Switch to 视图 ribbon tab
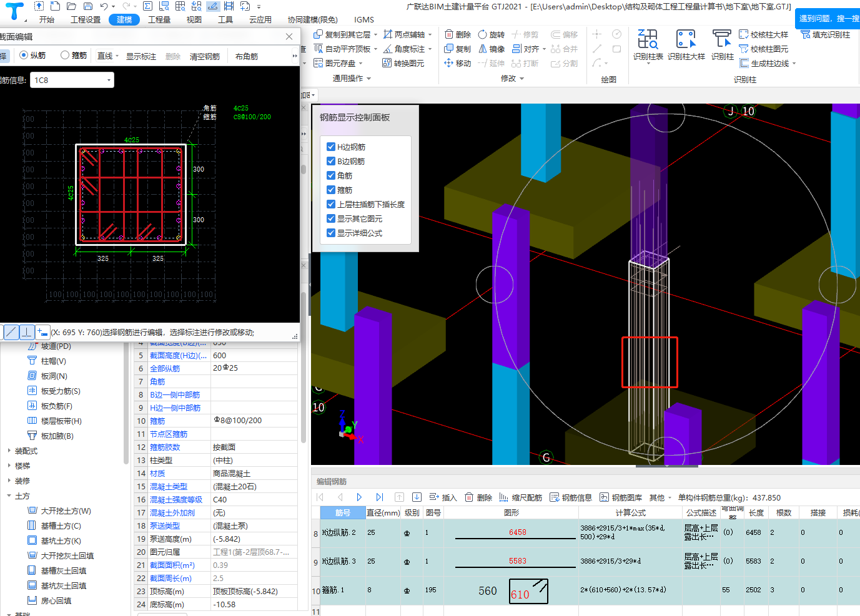The width and height of the screenshot is (860, 616). [x=194, y=19]
